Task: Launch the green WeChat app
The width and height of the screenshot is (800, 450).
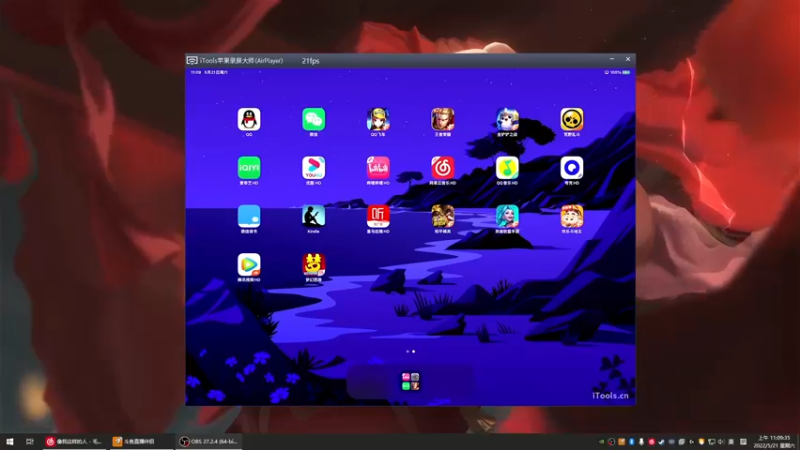Action: point(313,119)
